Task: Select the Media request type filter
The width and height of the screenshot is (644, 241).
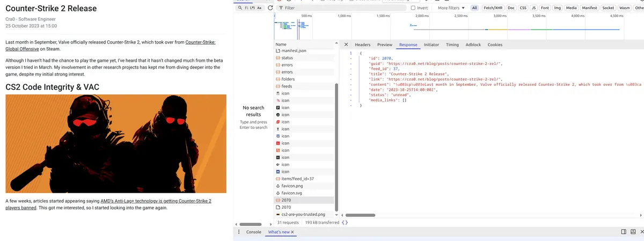Action: 572,8
